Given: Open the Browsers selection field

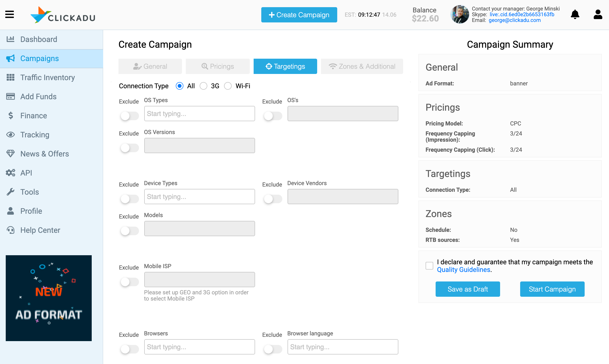Looking at the screenshot, I should point(199,347).
